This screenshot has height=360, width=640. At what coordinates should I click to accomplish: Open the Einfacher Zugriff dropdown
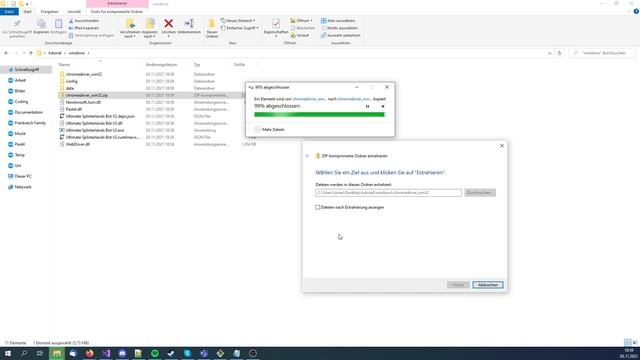240,28
